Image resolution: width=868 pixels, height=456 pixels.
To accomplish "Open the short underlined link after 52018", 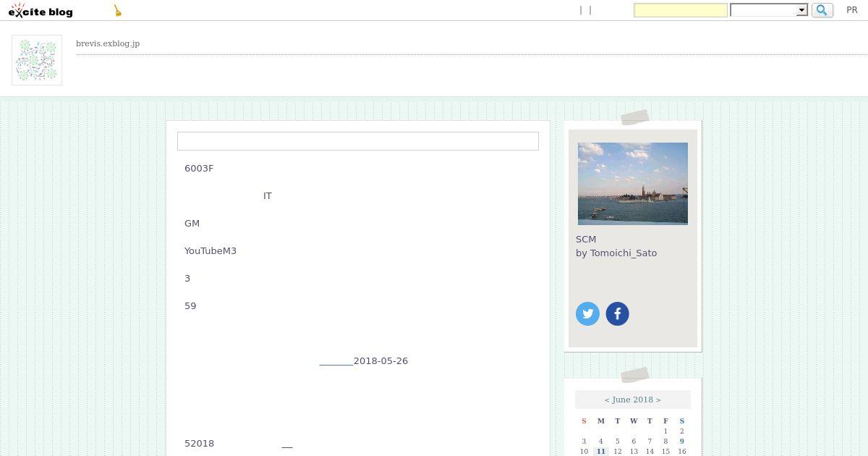I will (x=287, y=444).
